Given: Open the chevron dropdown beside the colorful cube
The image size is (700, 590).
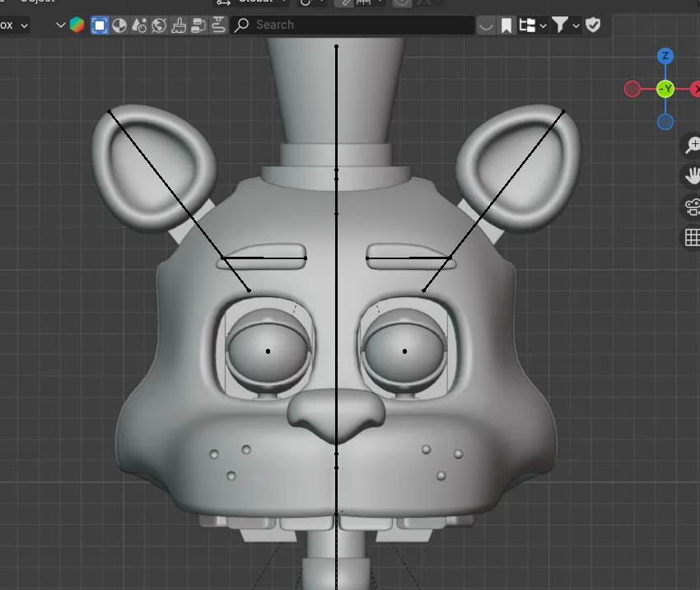Looking at the screenshot, I should click(x=61, y=25).
